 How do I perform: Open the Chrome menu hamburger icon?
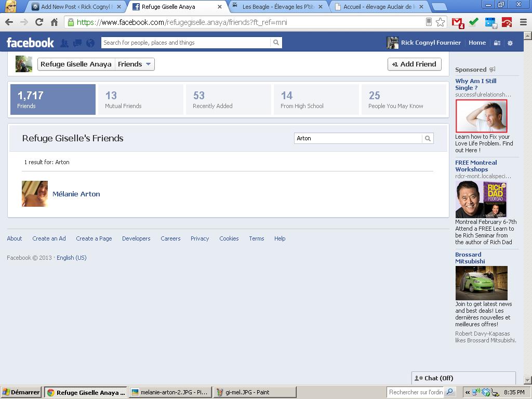tap(524, 22)
